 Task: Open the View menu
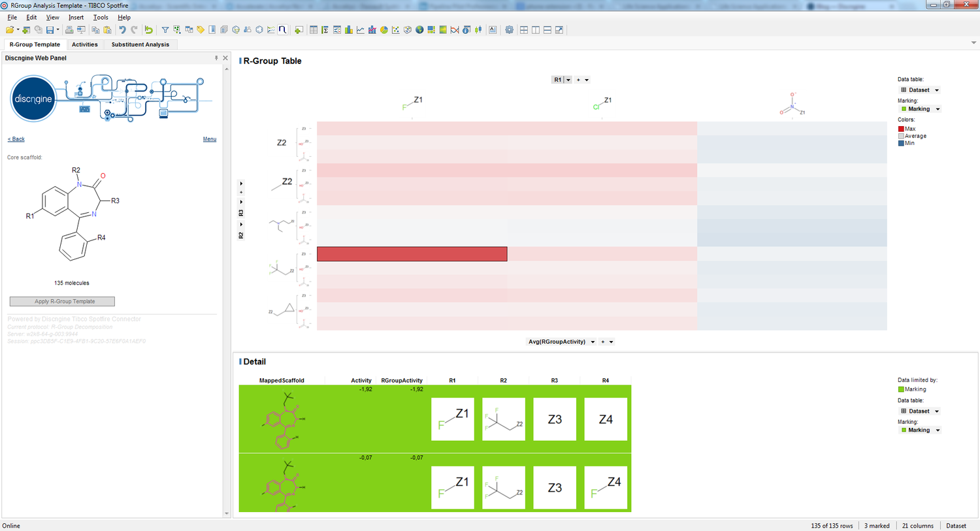53,18
